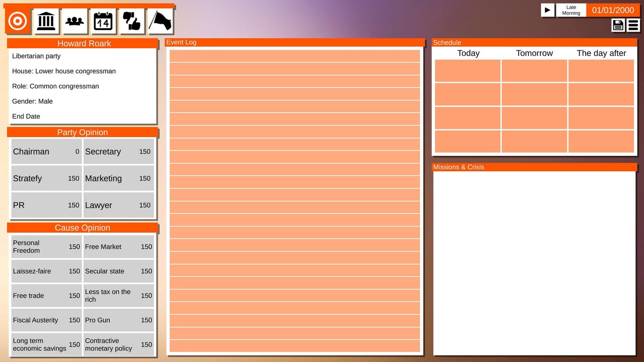This screenshot has width=644, height=362.
Task: Click the Event Log header
Action: click(x=295, y=42)
